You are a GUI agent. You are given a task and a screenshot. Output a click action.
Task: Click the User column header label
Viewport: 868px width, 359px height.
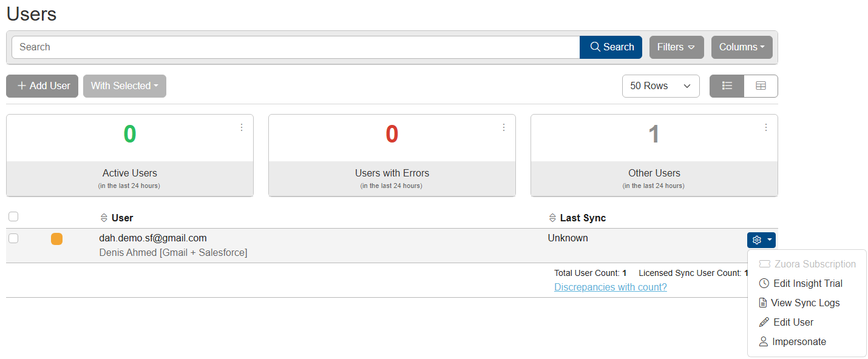coord(123,218)
